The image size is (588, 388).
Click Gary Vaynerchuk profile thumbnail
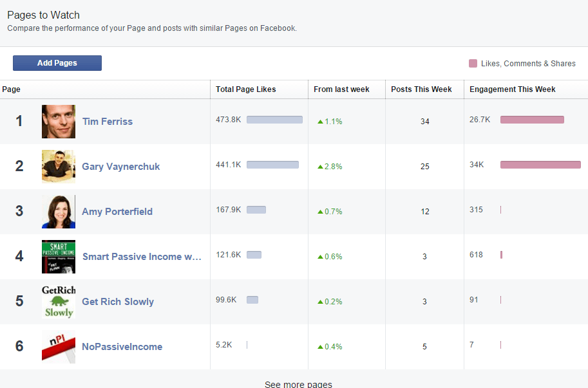(59, 167)
